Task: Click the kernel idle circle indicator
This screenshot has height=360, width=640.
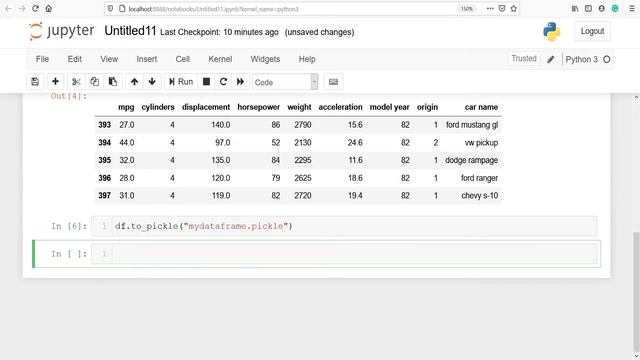Action: 607,60
